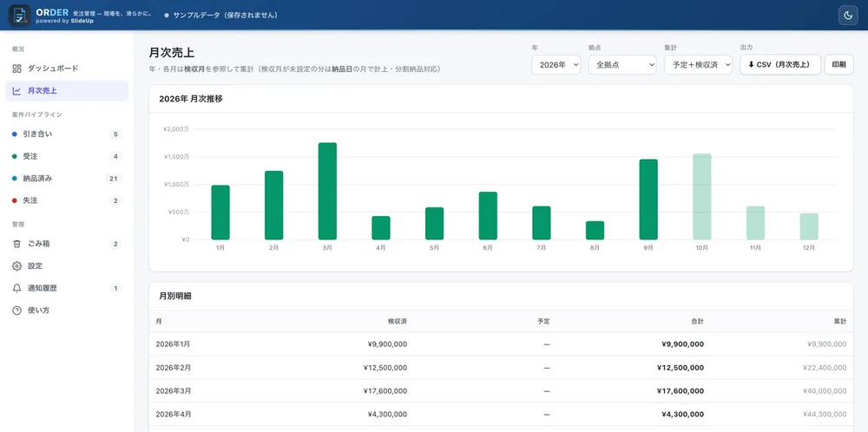Open the 受注 pipeline item
The image size is (868, 432).
(67, 156)
